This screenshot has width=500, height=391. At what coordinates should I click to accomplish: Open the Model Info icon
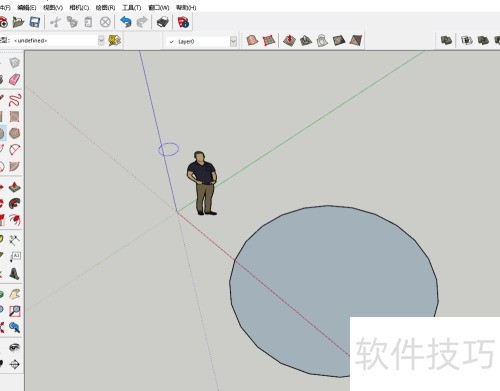tap(183, 22)
